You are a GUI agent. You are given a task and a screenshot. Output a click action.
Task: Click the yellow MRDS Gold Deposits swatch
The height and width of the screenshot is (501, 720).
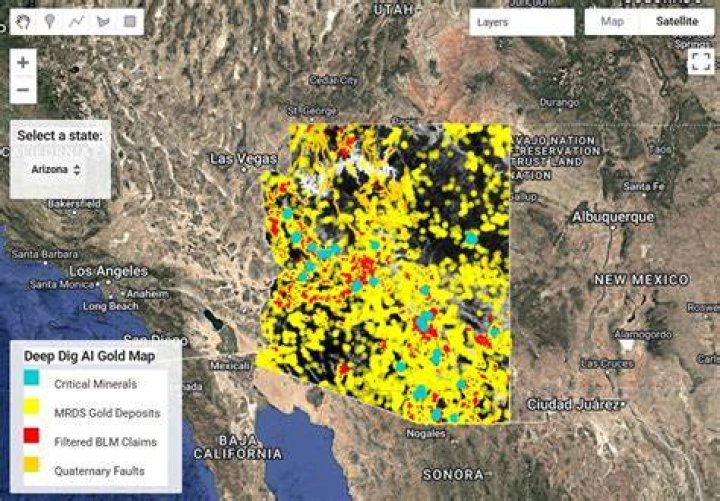(31, 406)
